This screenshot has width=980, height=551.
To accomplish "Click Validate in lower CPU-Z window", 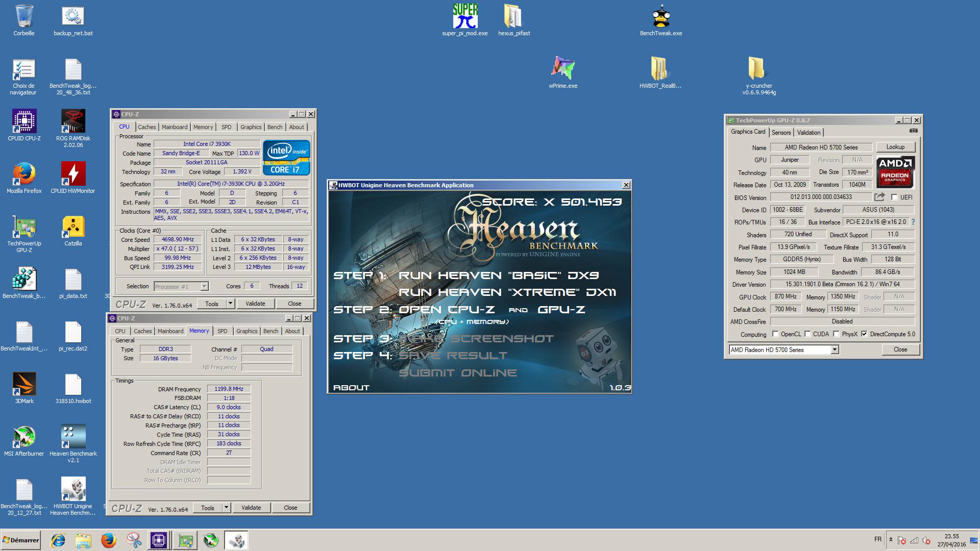I will click(x=251, y=508).
